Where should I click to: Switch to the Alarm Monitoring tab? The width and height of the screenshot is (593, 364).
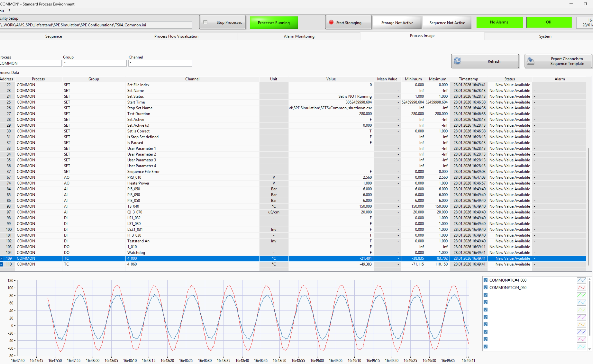pyautogui.click(x=299, y=36)
